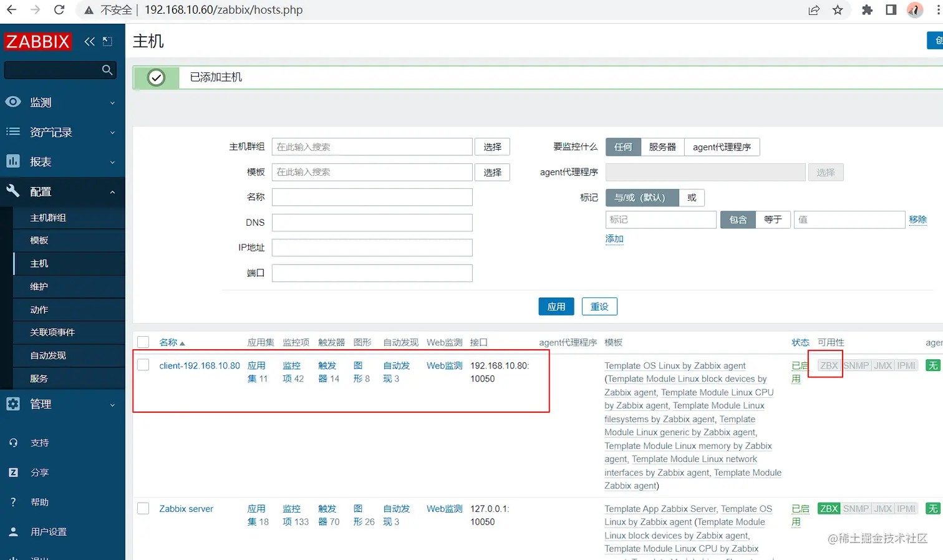Focus the 主机群组 search field

click(372, 147)
